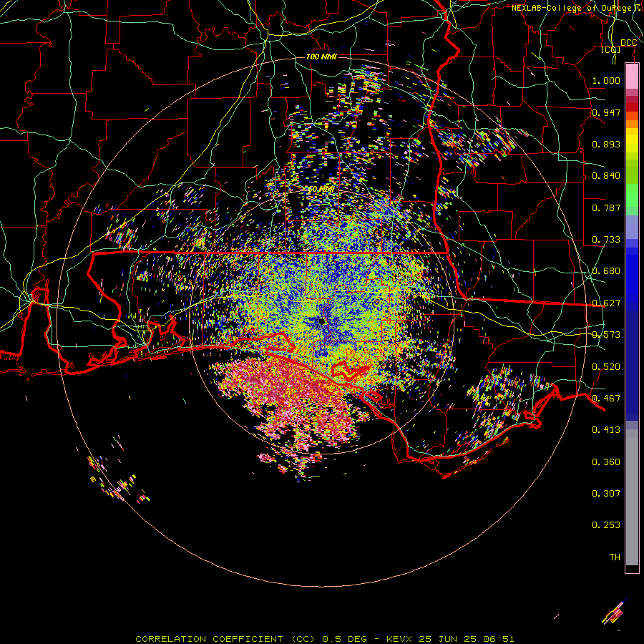
Task: Pick the pink top segment of color bar
Action: coord(632,76)
